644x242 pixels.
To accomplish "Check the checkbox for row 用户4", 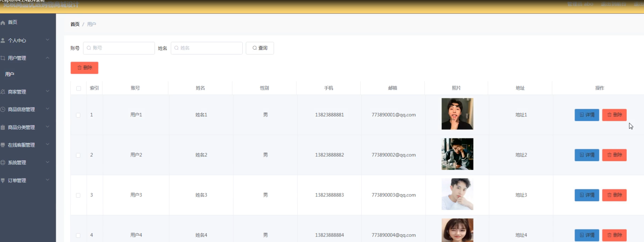I will pyautogui.click(x=78, y=235).
